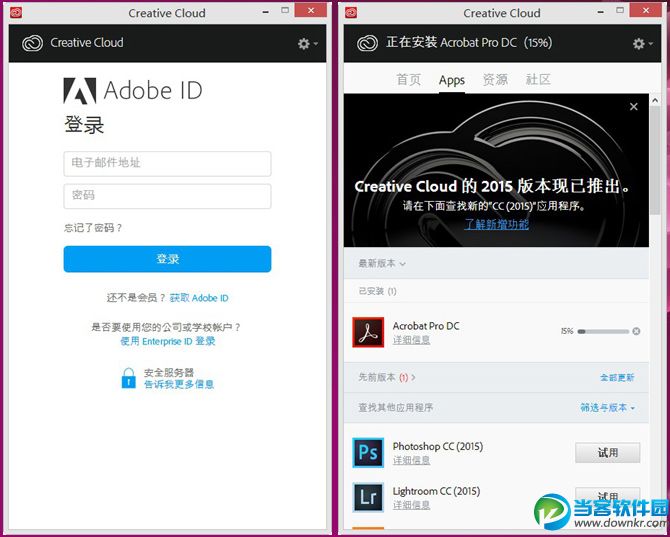Open the 社区 tab

(538, 80)
